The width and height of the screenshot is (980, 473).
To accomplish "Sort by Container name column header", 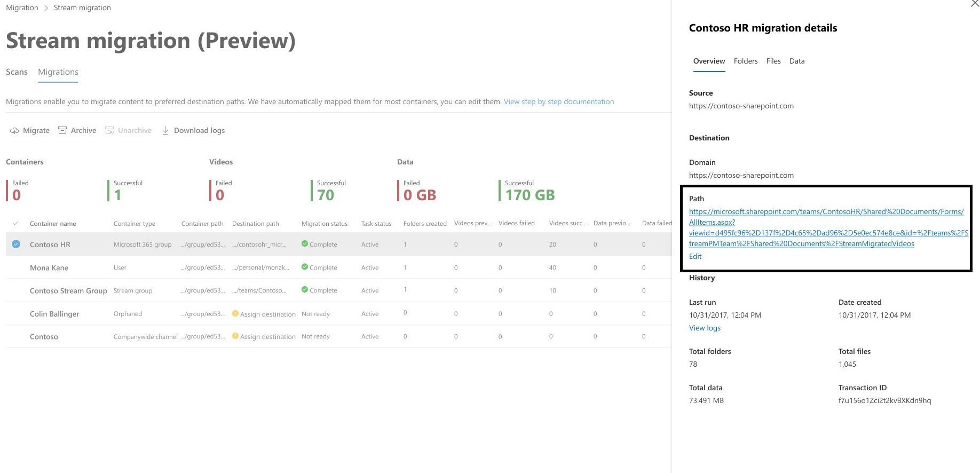I will (53, 224).
